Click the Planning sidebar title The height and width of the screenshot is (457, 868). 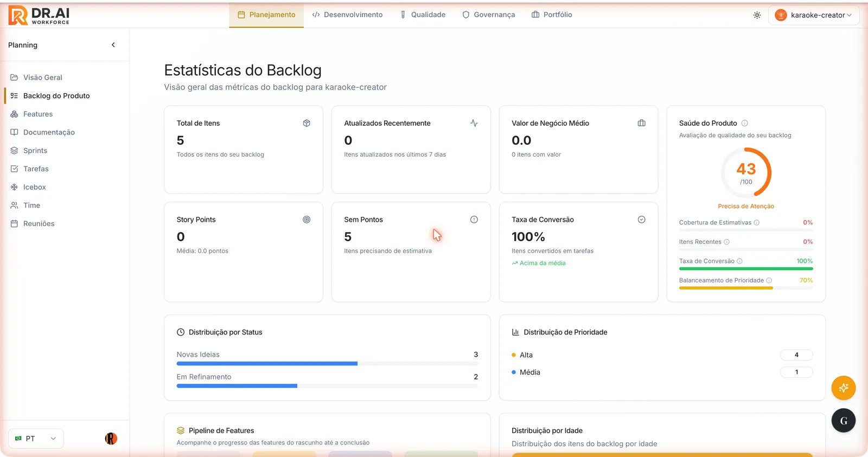click(x=23, y=45)
